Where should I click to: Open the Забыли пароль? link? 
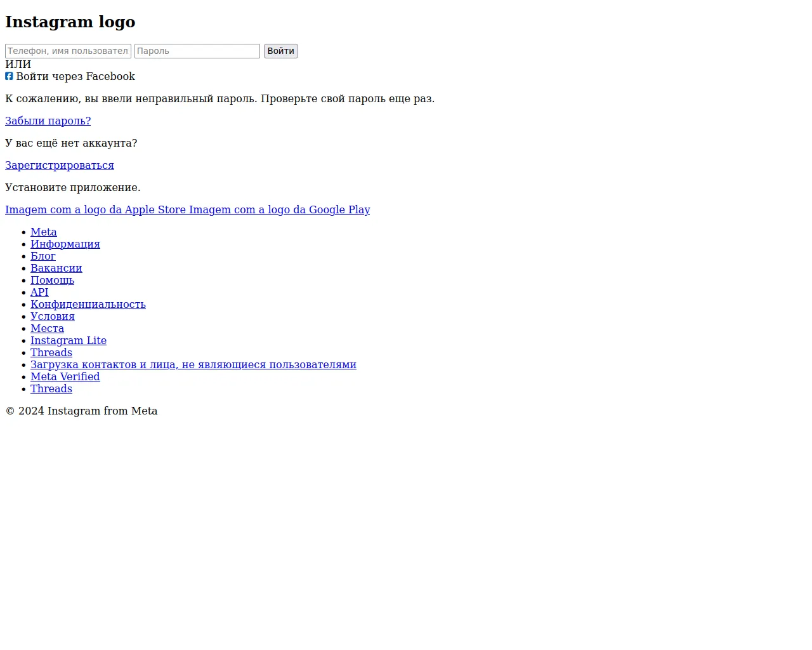click(48, 121)
